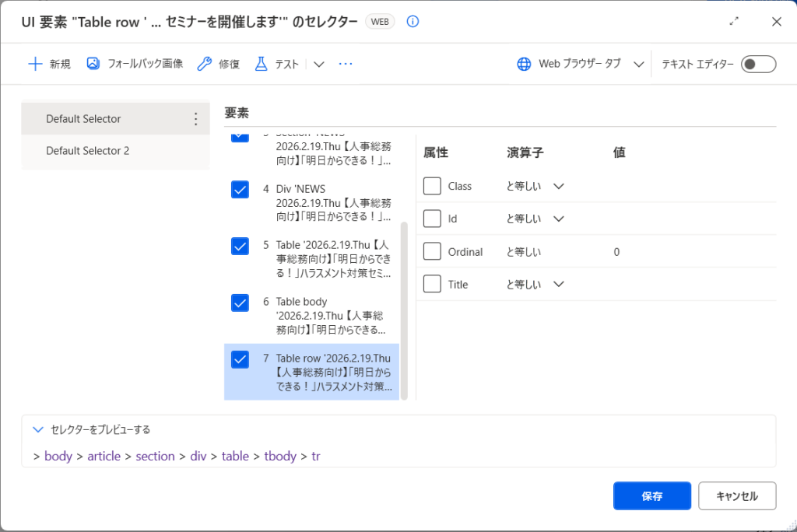Click the element list vertical scrollbar

403,311
